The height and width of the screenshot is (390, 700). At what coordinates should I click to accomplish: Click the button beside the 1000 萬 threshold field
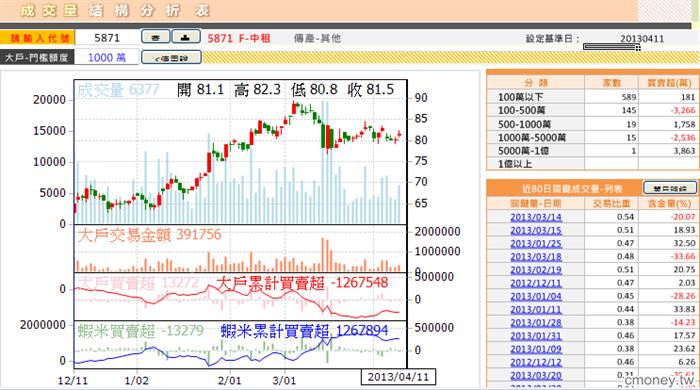pos(171,58)
